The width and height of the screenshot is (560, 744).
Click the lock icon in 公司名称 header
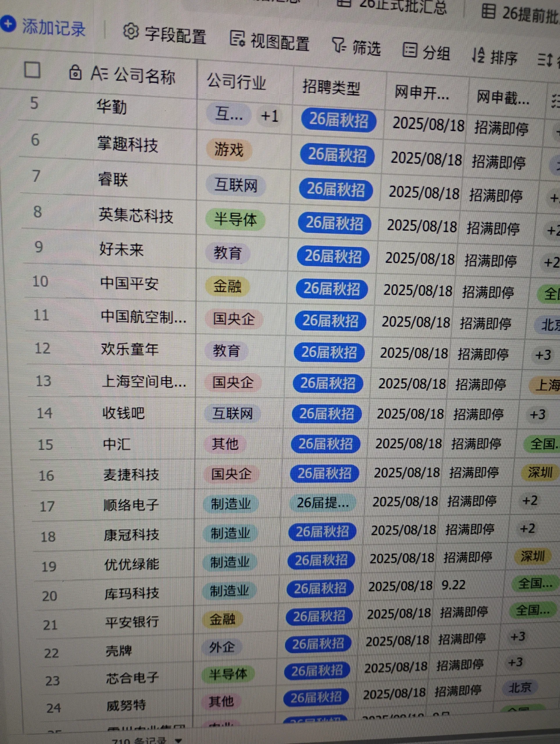(75, 72)
